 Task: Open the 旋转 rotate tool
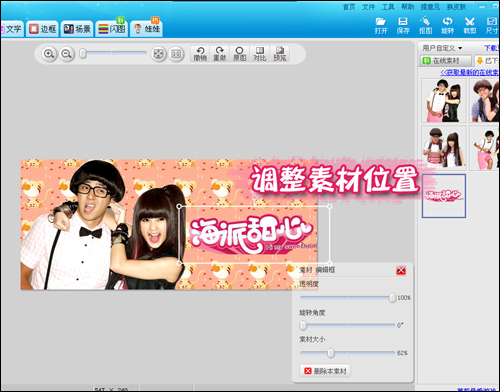coord(448,25)
